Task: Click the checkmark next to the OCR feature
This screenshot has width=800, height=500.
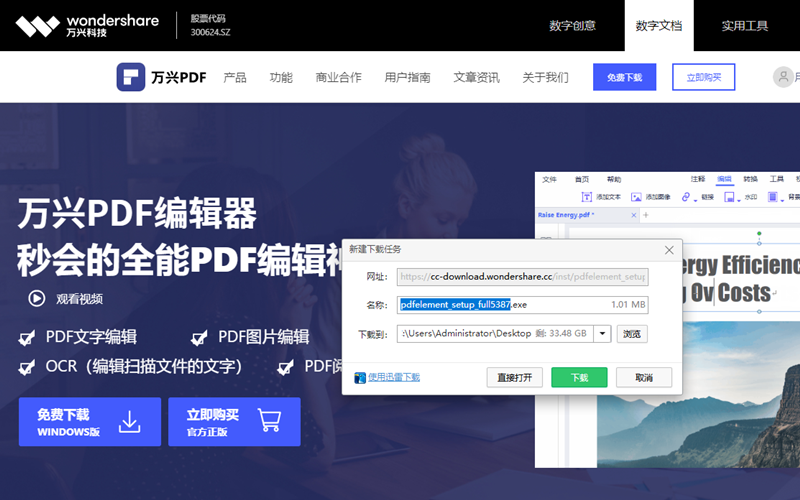Action: click(x=28, y=367)
